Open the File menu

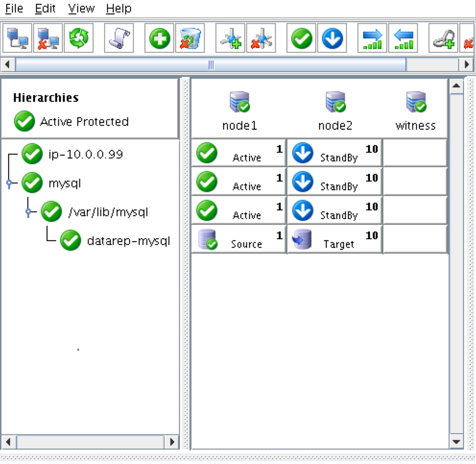click(14, 9)
